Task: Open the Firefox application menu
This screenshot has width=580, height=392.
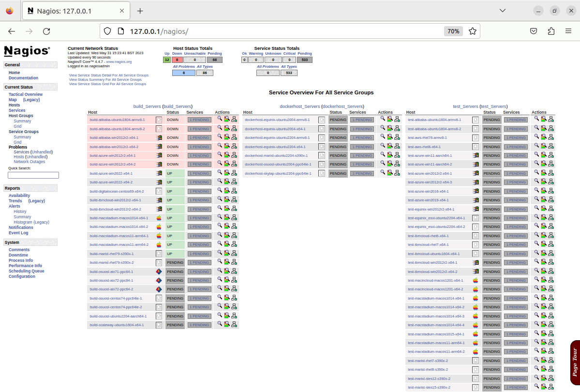Action: [568, 30]
